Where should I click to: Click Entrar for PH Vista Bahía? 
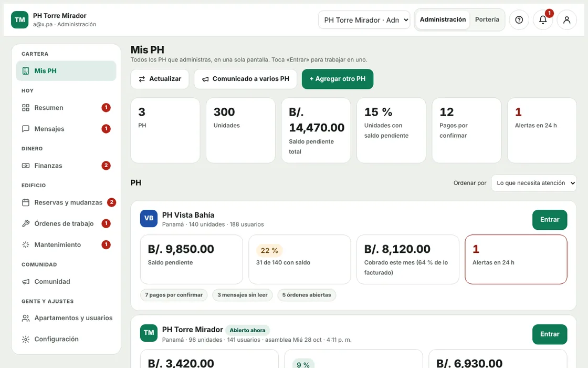coord(549,220)
